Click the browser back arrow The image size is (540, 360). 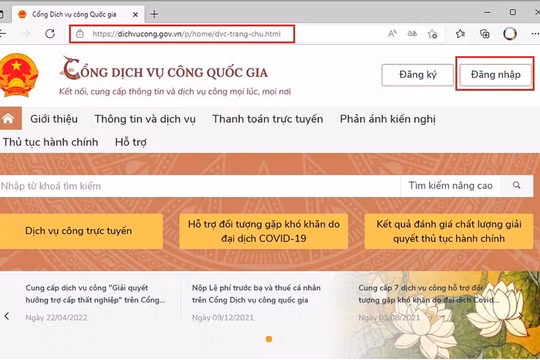pyautogui.click(x=3, y=33)
